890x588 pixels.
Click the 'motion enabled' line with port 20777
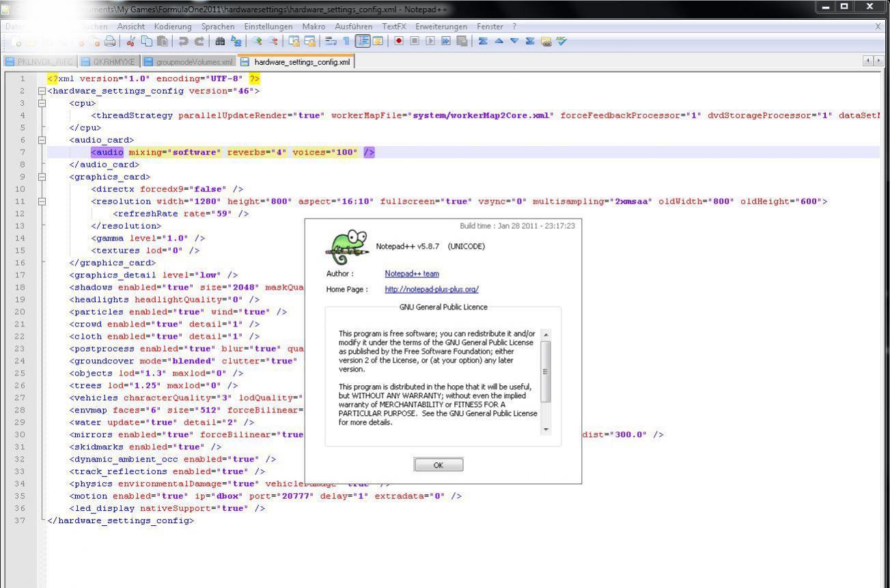coord(265,496)
